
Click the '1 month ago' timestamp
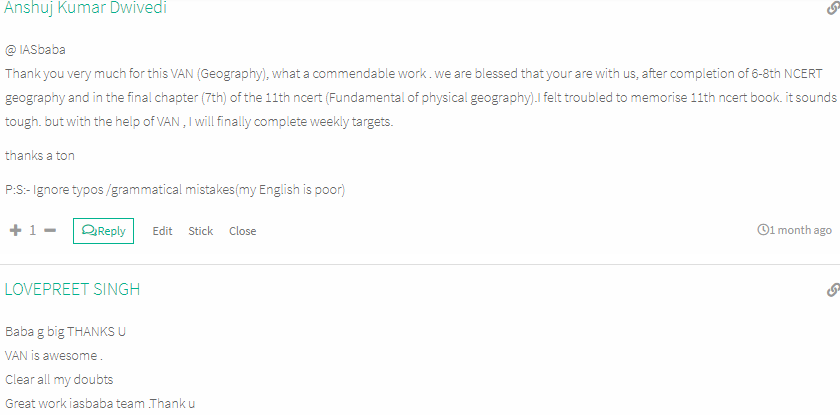coord(800,230)
